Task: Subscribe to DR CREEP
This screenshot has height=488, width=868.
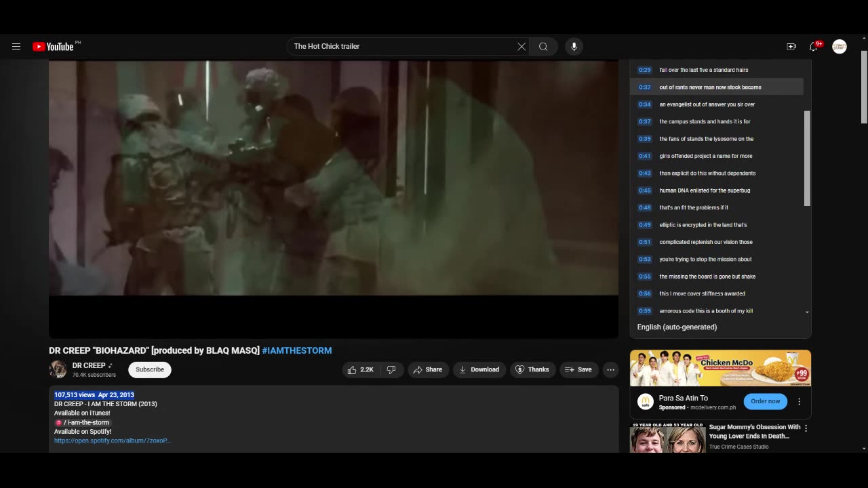Action: point(150,369)
